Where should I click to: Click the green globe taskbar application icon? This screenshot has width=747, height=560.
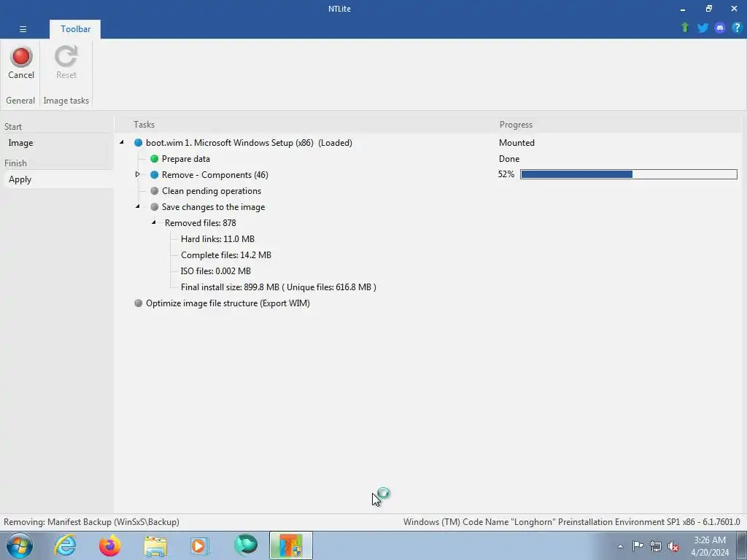[246, 545]
